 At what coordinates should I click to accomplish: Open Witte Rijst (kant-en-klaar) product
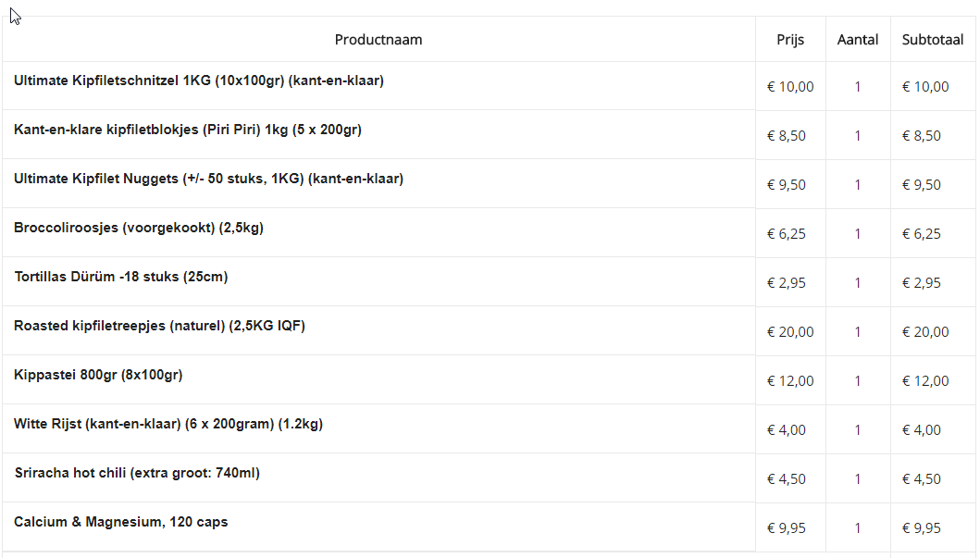point(168,424)
